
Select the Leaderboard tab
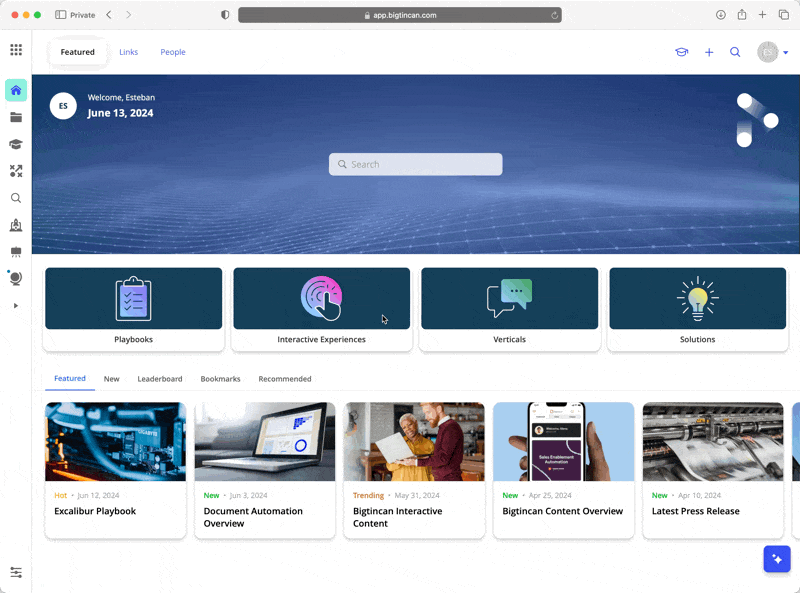click(160, 379)
